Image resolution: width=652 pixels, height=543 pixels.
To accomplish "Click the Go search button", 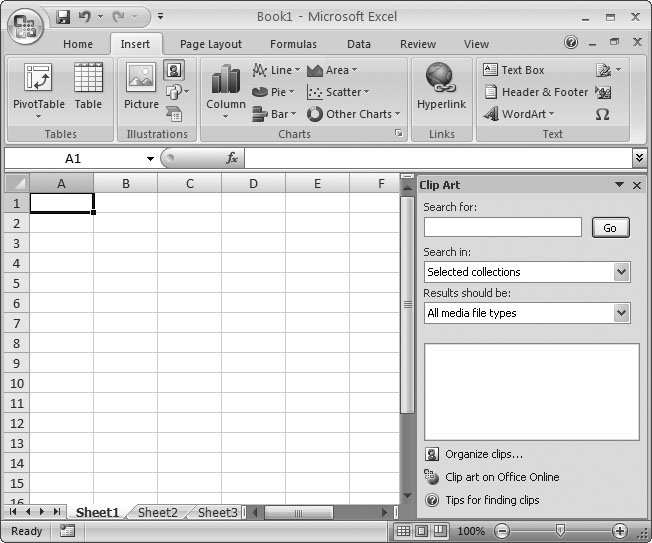I will click(610, 228).
